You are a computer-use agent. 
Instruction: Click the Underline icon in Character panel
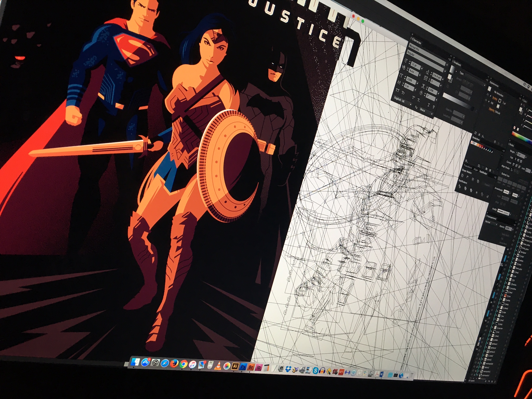point(429,105)
